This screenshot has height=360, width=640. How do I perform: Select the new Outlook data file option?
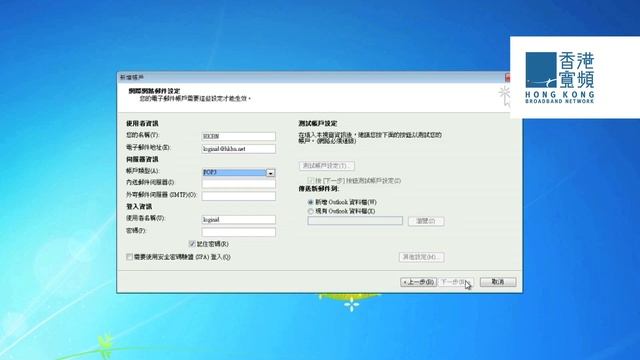[x=311, y=202]
